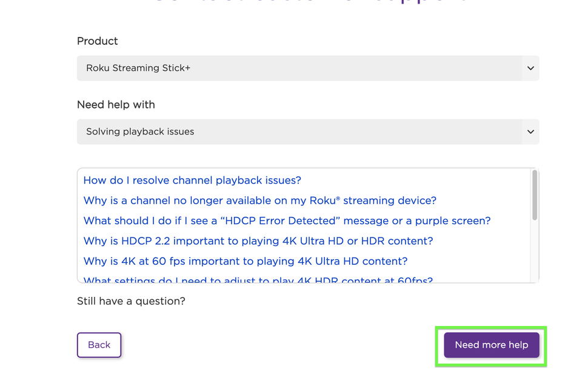
Task: Open the Need help with dropdown
Action: tap(308, 132)
